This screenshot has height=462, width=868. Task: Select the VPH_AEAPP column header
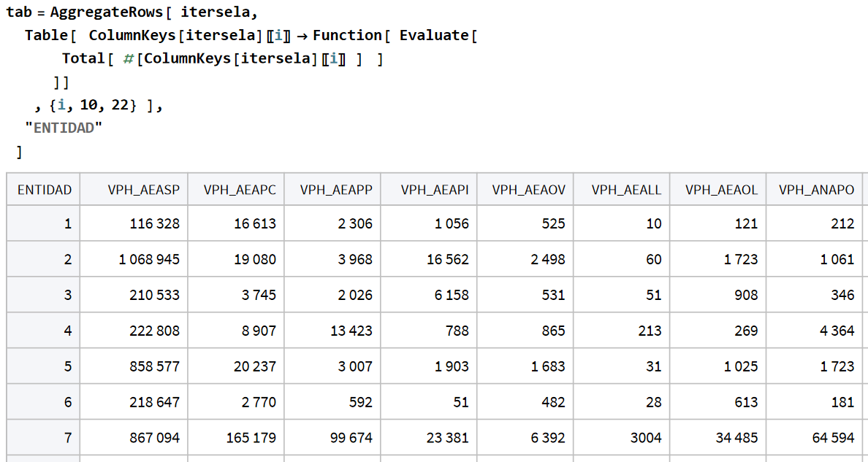tap(336, 190)
